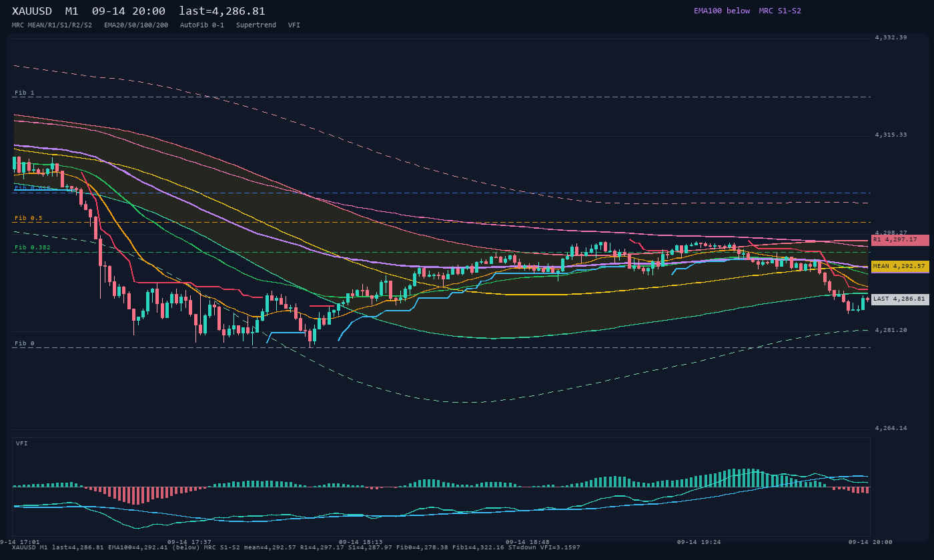This screenshot has height=560, width=934.
Task: Click the LAST 4,286.81 price tag
Action: pos(900,299)
